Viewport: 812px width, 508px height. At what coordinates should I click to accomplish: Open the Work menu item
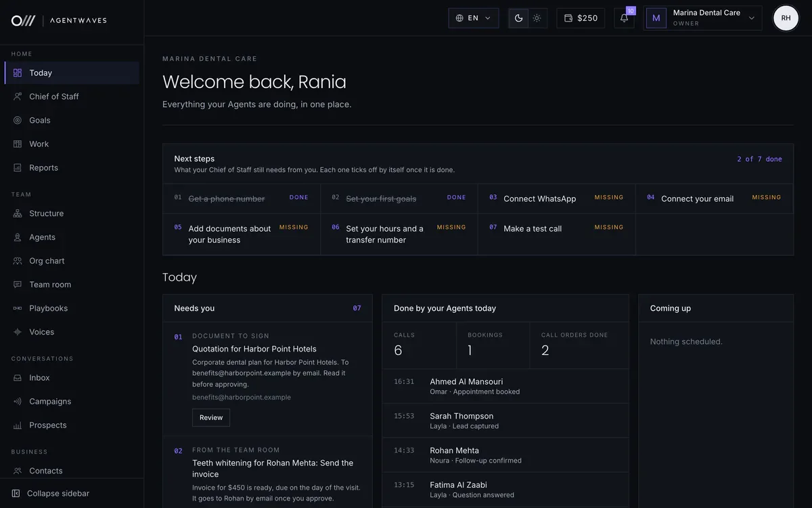coord(72,144)
